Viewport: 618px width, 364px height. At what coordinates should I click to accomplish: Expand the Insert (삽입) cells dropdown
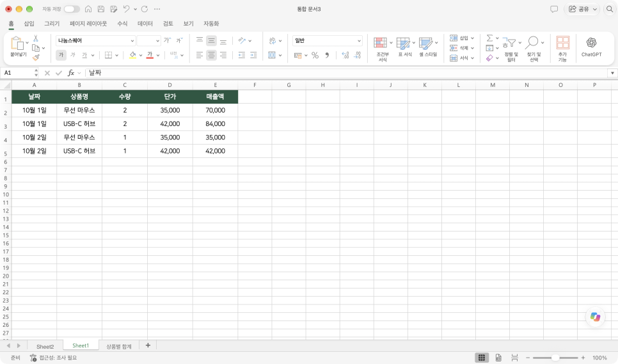(472, 38)
